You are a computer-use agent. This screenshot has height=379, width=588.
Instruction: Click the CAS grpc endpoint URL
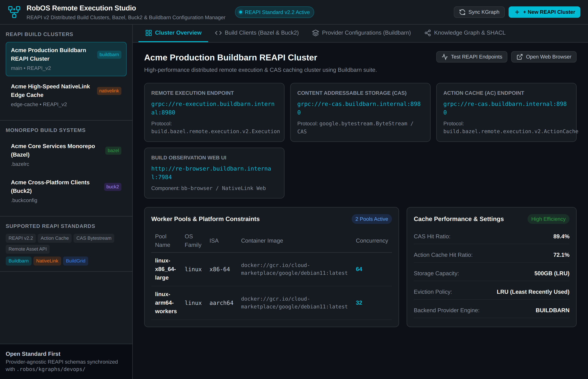[359, 108]
